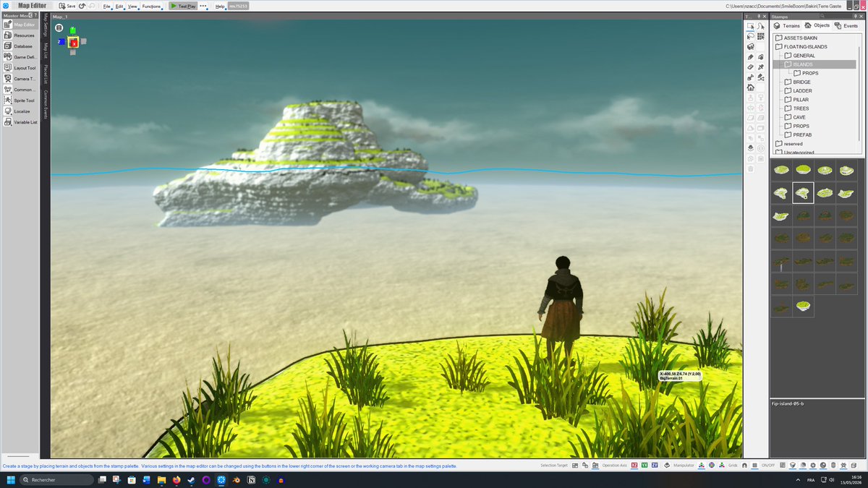Select the CAVE folder
This screenshot has width=868, height=488.
tap(794, 117)
